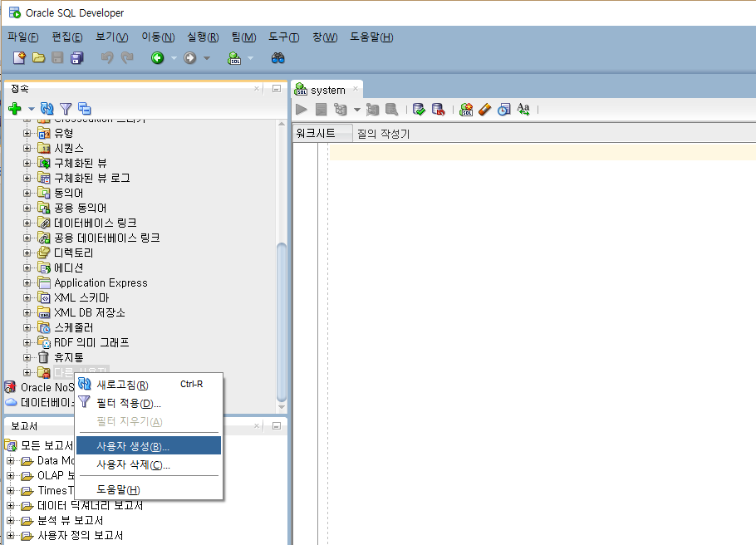Image resolution: width=756 pixels, height=545 pixels.
Task: Open the 도움말(H) menu in menu bar
Action: pos(371,37)
